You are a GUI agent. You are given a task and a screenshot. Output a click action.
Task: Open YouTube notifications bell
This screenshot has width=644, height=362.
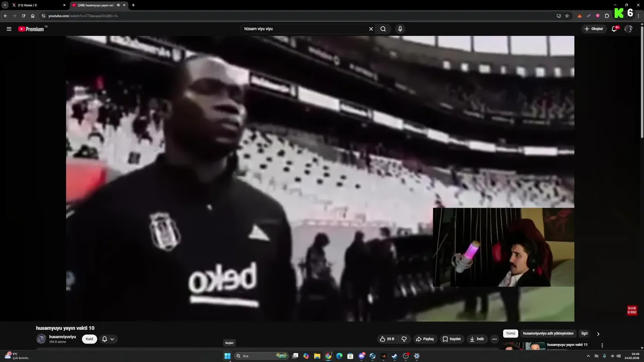click(x=614, y=29)
